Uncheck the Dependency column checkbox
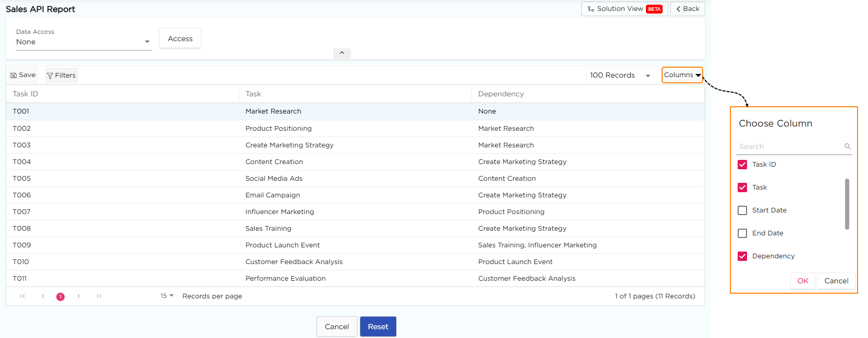The width and height of the screenshot is (868, 338). [742, 256]
